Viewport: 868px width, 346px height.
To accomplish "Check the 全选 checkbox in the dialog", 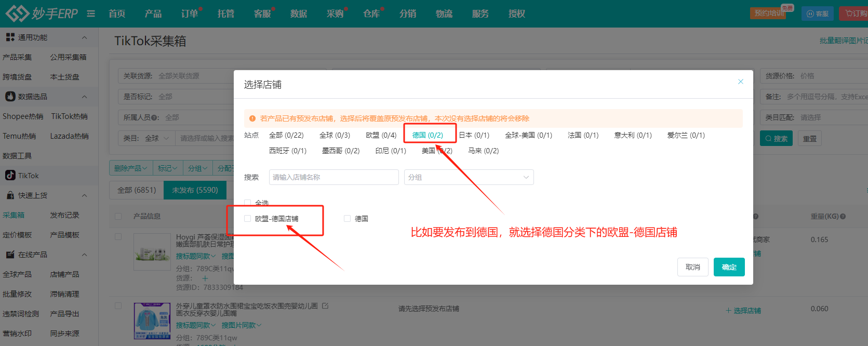I will point(248,203).
